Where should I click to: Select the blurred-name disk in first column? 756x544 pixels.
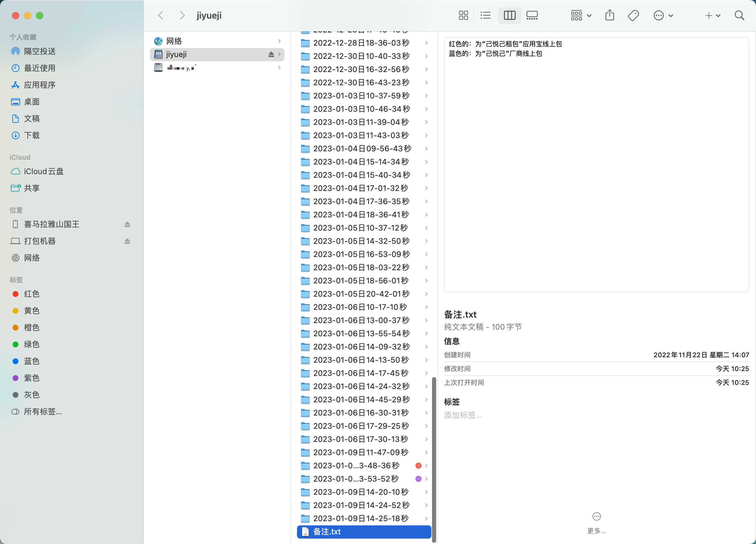(x=217, y=68)
